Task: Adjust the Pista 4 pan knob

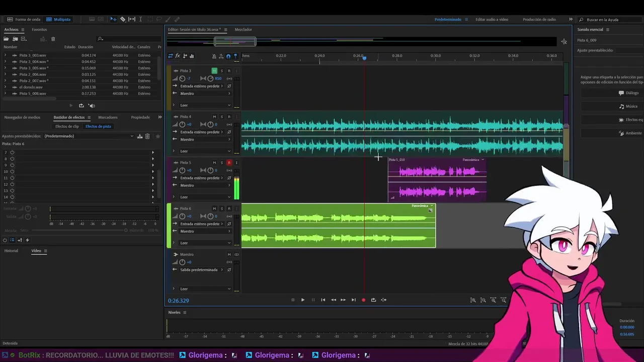Action: (x=210, y=124)
